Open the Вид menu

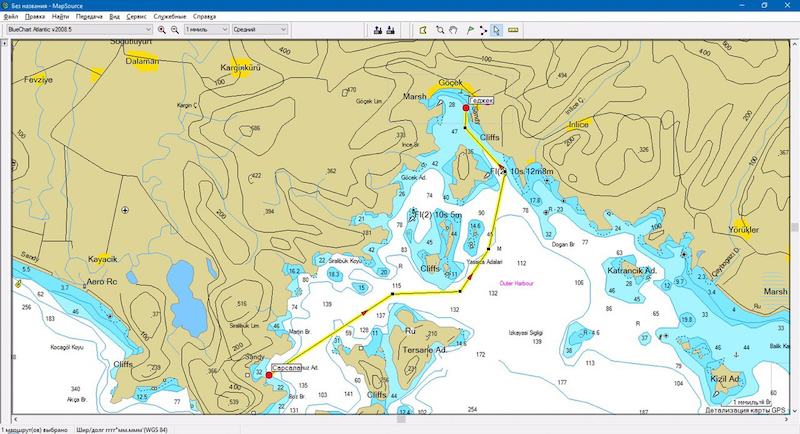[x=114, y=16]
